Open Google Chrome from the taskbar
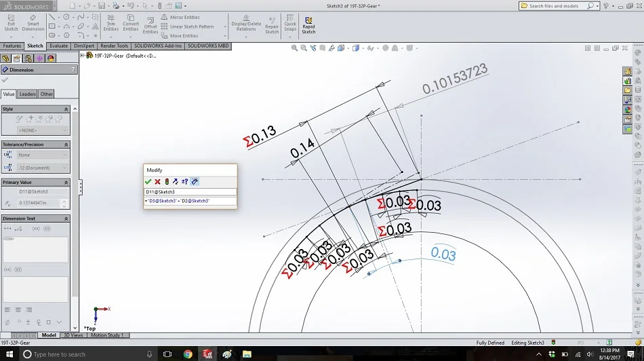644x361 pixels. click(x=188, y=354)
